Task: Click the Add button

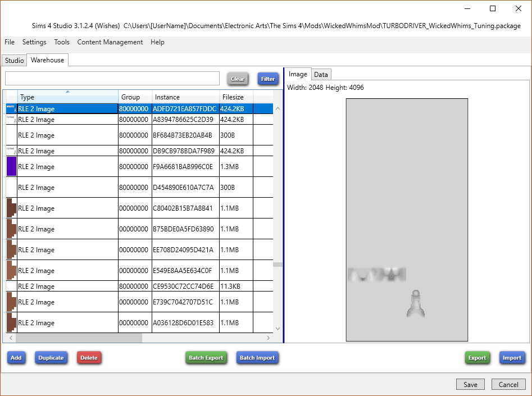Action: (x=16, y=358)
